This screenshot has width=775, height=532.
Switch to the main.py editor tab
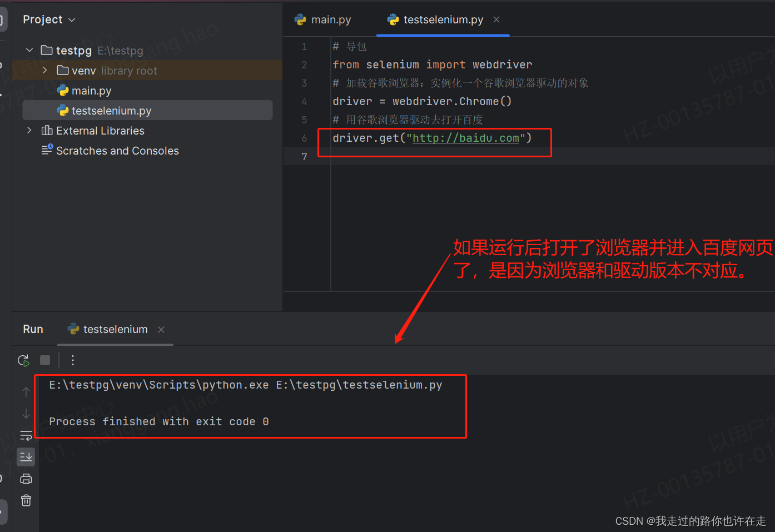[323, 19]
